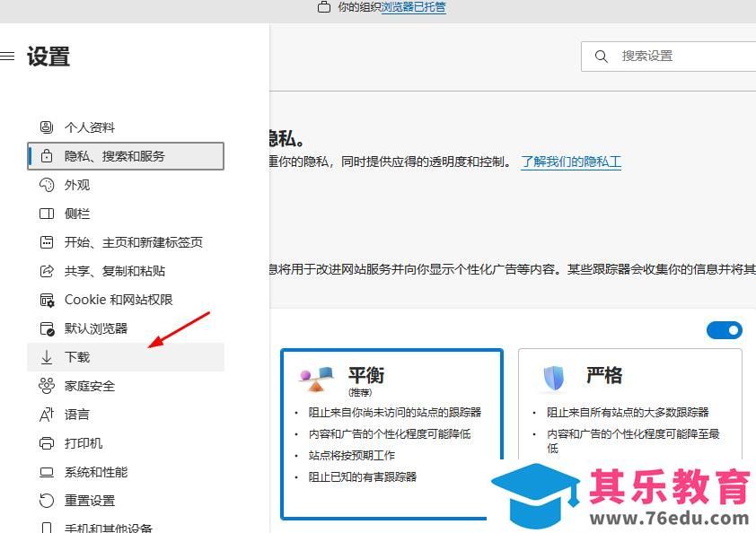Click the 打印机 printer icon

pyautogui.click(x=47, y=443)
